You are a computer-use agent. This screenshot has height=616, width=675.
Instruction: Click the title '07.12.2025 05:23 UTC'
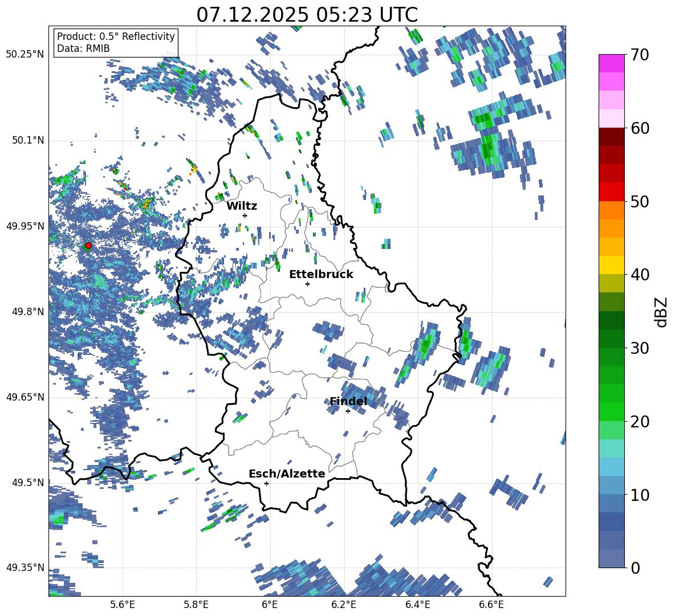(307, 15)
